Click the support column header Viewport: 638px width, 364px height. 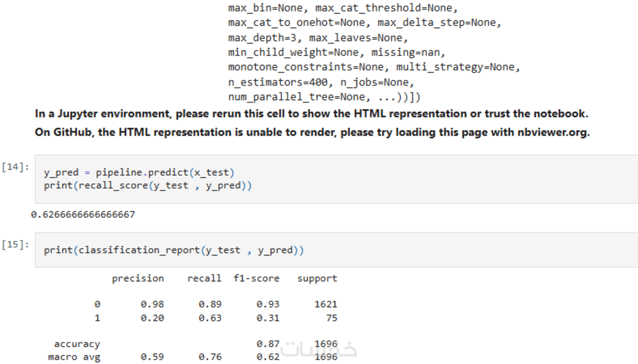[x=317, y=278]
